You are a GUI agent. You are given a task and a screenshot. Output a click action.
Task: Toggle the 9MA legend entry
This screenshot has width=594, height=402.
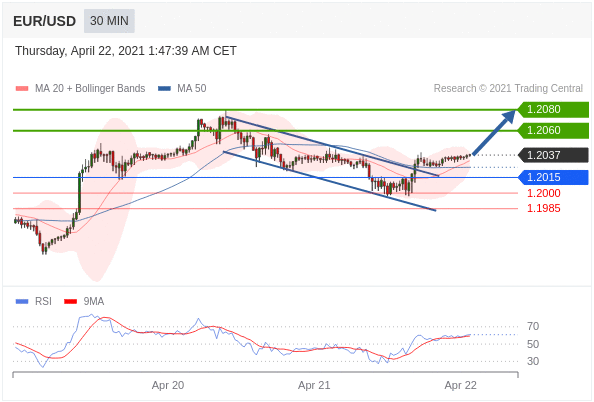pyautogui.click(x=84, y=301)
